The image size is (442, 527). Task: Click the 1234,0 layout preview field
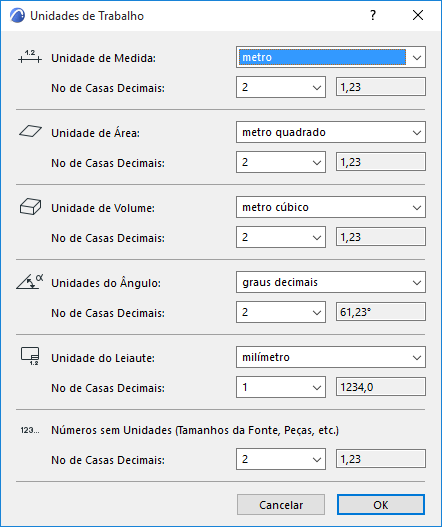[381, 387]
